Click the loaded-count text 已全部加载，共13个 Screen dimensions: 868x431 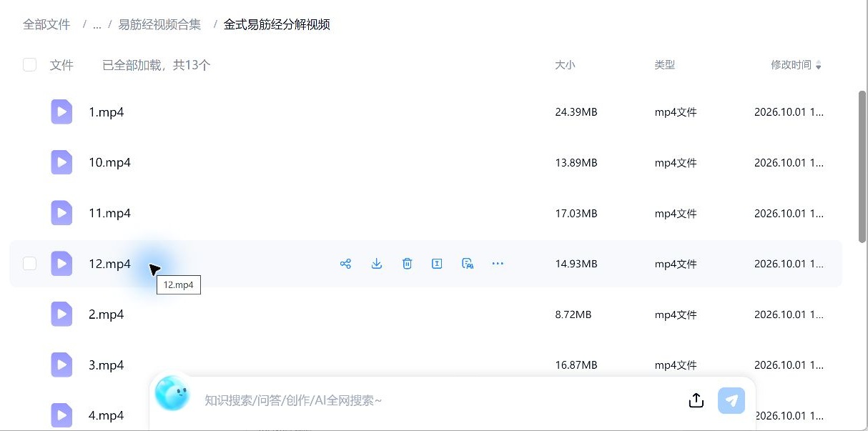pyautogui.click(x=156, y=65)
